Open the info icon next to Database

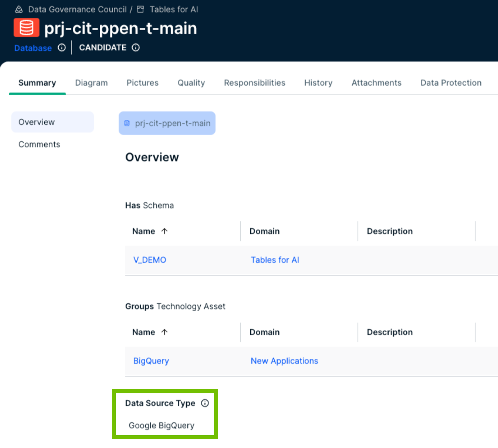coord(61,48)
